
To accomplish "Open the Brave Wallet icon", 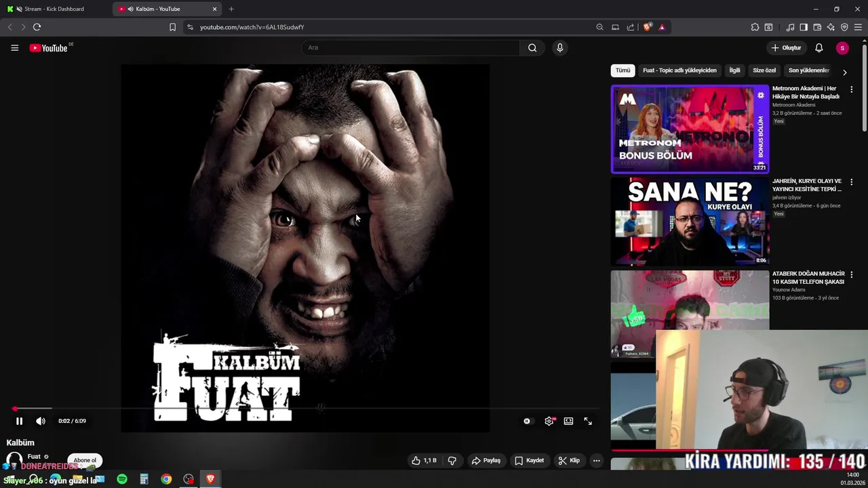I will 817,27.
